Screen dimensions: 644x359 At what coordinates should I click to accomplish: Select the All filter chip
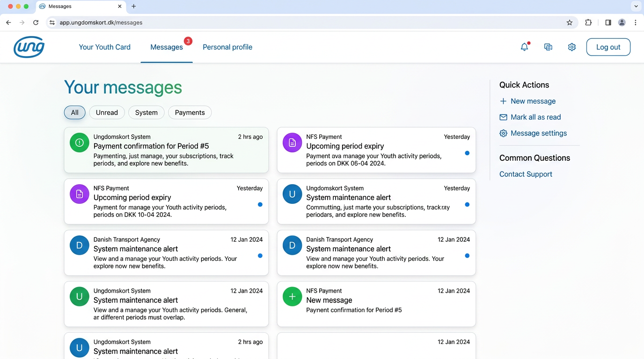pyautogui.click(x=75, y=113)
